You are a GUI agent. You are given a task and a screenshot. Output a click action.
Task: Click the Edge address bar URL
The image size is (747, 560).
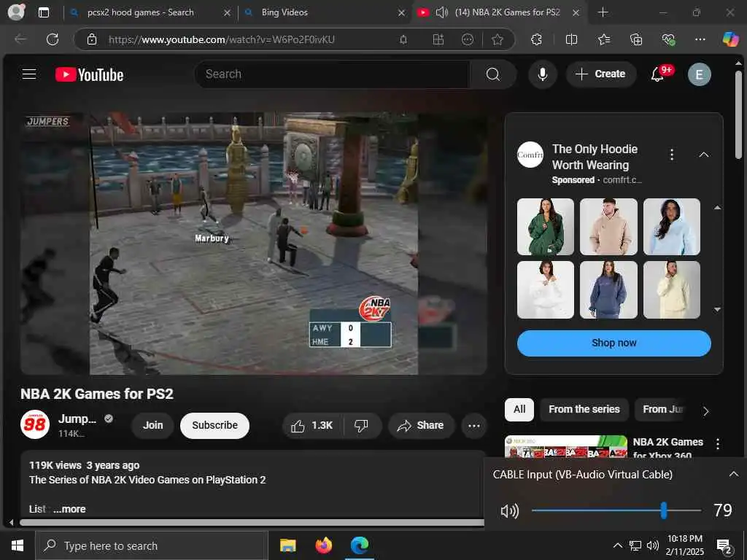click(222, 39)
